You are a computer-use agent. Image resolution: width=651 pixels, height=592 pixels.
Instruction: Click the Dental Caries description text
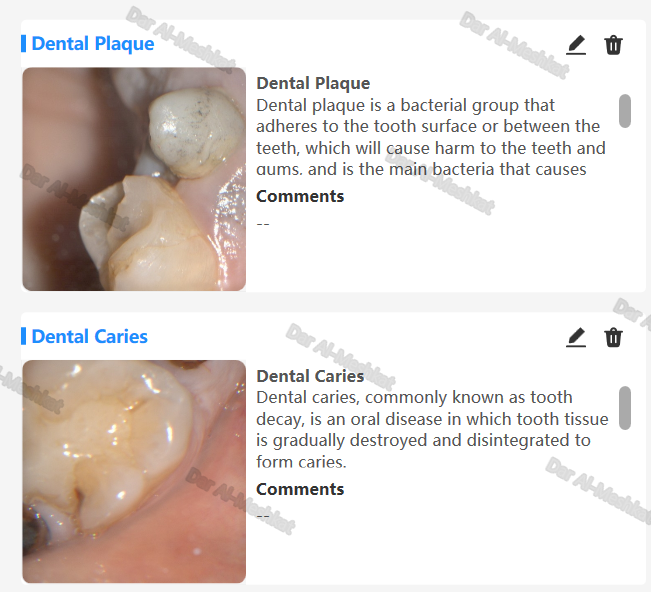[x=432, y=429]
